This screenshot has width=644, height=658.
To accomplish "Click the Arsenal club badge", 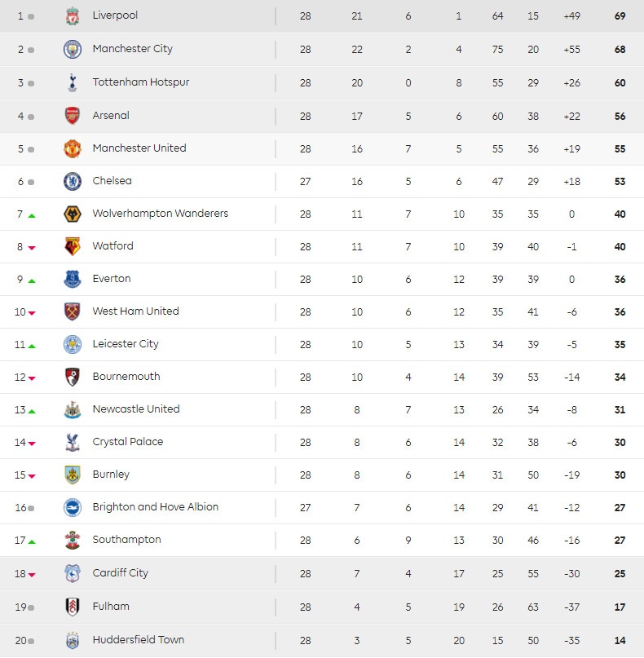I will (x=73, y=116).
